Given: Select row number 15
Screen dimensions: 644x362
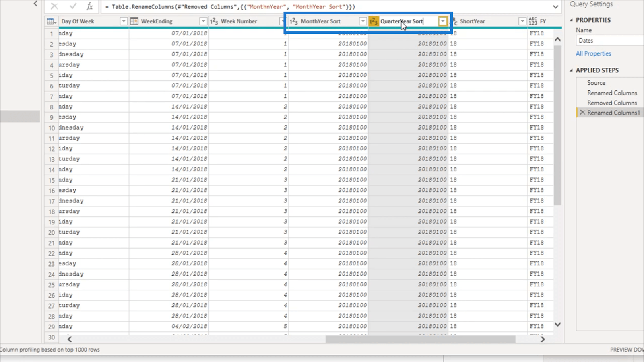Looking at the screenshot, I should [x=51, y=180].
